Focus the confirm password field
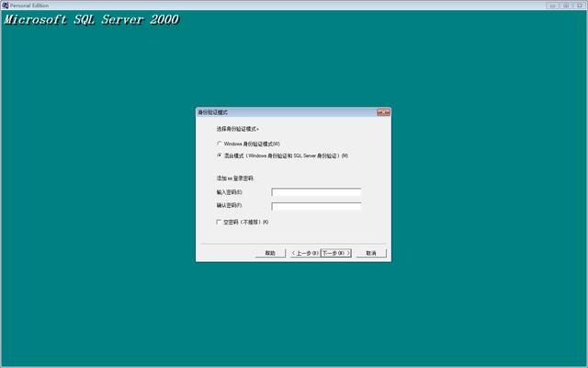 click(316, 206)
